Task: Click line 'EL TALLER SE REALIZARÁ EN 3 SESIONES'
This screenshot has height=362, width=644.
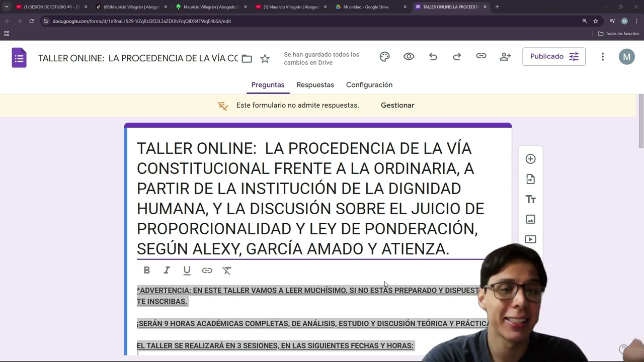Action: [275, 346]
